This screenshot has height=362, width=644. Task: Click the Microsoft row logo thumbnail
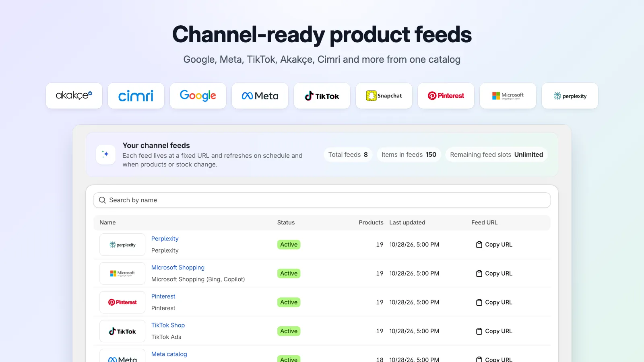click(122, 274)
